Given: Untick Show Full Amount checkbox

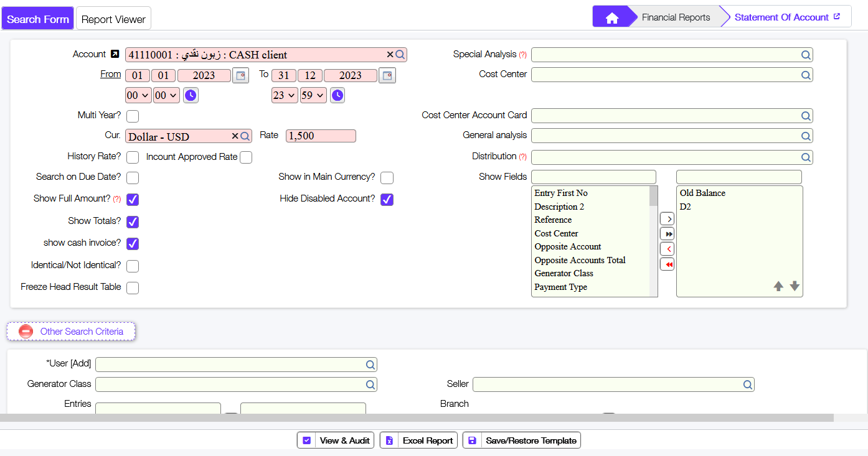Looking at the screenshot, I should click(133, 200).
